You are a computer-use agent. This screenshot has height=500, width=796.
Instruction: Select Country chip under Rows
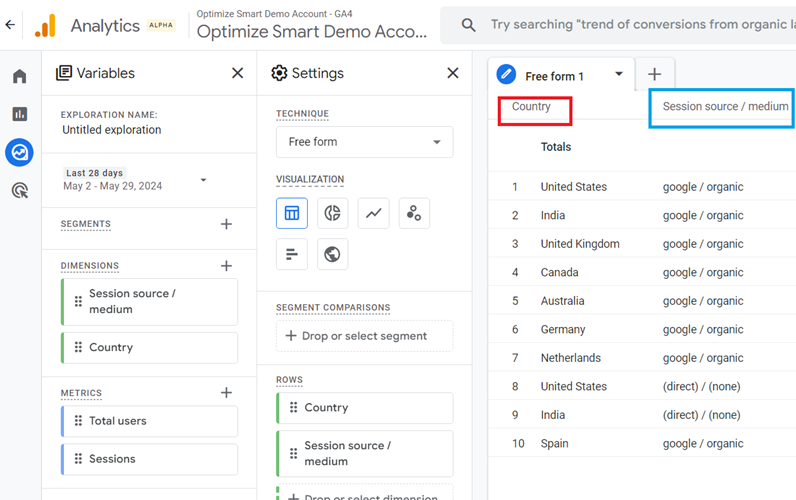pyautogui.click(x=364, y=408)
